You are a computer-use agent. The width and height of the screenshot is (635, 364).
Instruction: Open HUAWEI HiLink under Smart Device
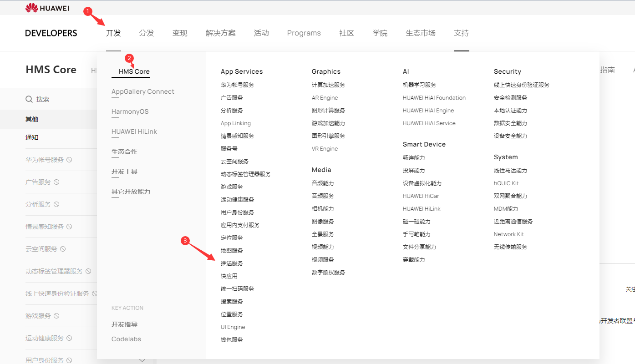tap(422, 209)
